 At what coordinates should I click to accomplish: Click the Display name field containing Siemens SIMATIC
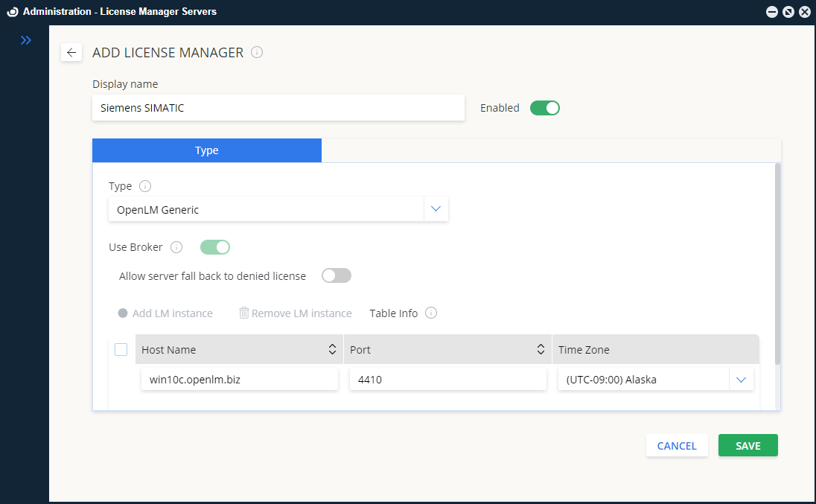(x=278, y=107)
